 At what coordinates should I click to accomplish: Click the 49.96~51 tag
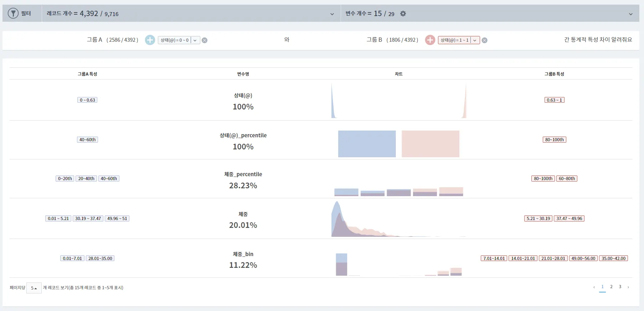click(x=117, y=218)
